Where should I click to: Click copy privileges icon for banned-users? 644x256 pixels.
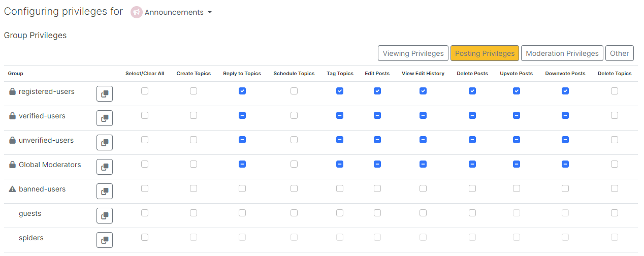tap(105, 191)
